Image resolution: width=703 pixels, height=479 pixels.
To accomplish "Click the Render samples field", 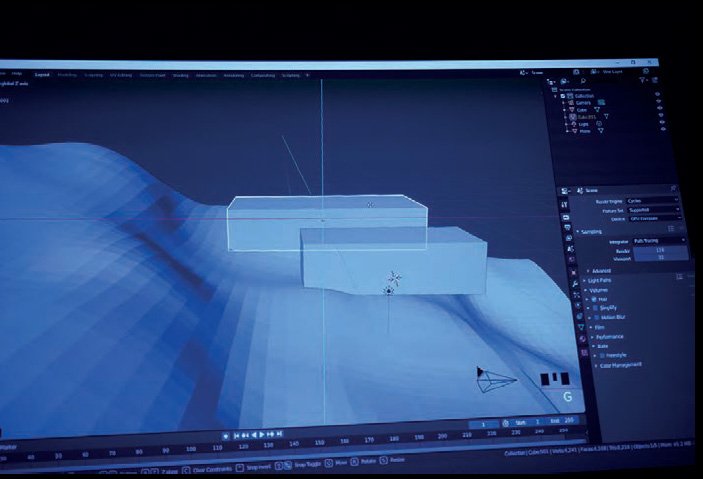I will [x=660, y=250].
